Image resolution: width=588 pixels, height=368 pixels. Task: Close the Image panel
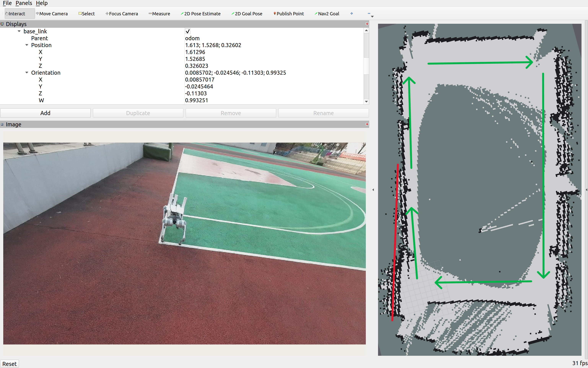(367, 124)
